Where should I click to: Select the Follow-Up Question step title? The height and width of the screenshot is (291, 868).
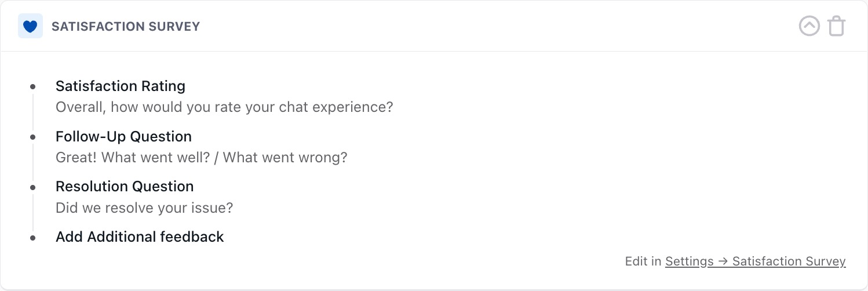tap(123, 137)
